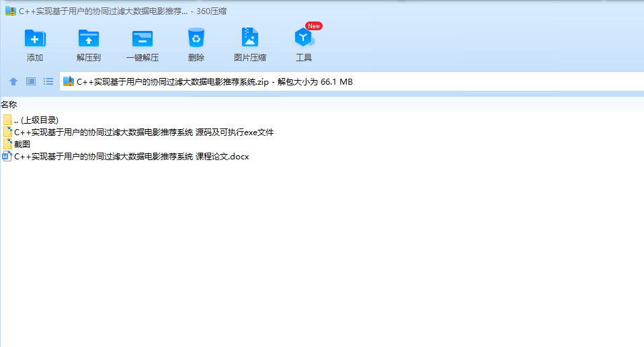This screenshot has height=347, width=644.
Task: Select the file name '…课程论文.docx'
Action: pos(132,157)
